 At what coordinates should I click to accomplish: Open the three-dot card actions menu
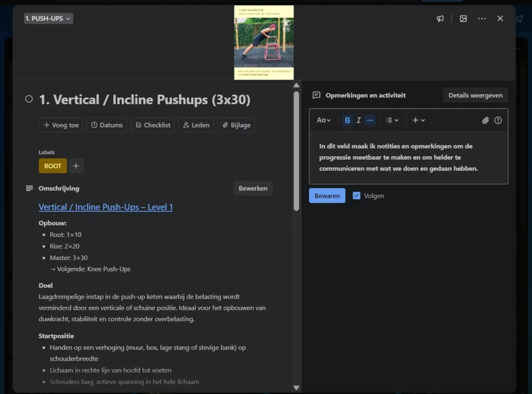pyautogui.click(x=482, y=19)
